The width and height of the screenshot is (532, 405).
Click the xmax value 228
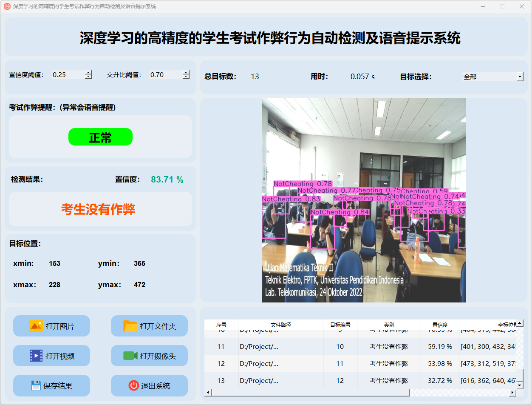55,285
